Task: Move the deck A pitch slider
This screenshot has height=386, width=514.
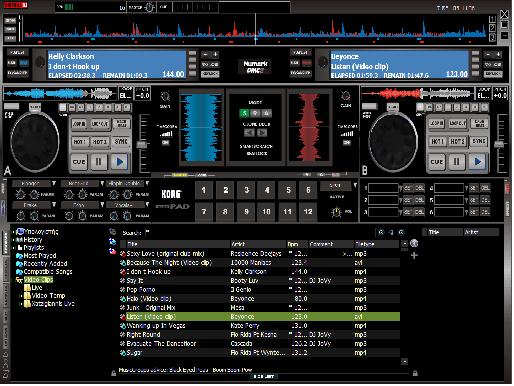Action: [142, 145]
